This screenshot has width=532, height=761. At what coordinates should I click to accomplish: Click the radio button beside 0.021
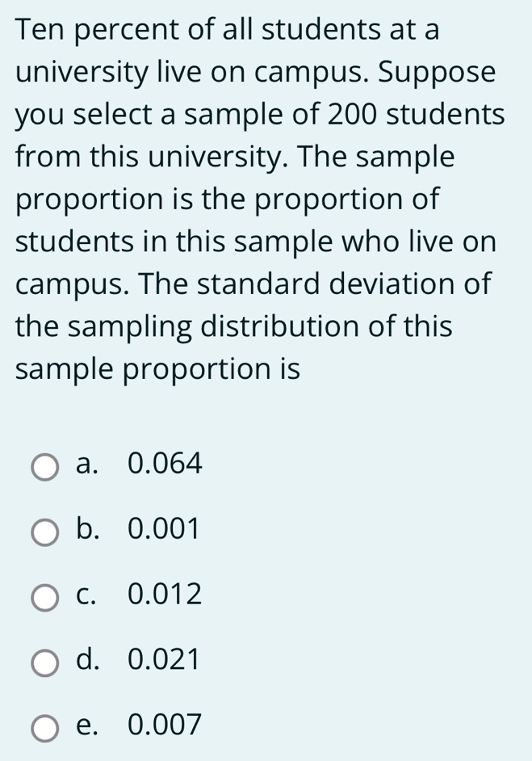click(46, 662)
